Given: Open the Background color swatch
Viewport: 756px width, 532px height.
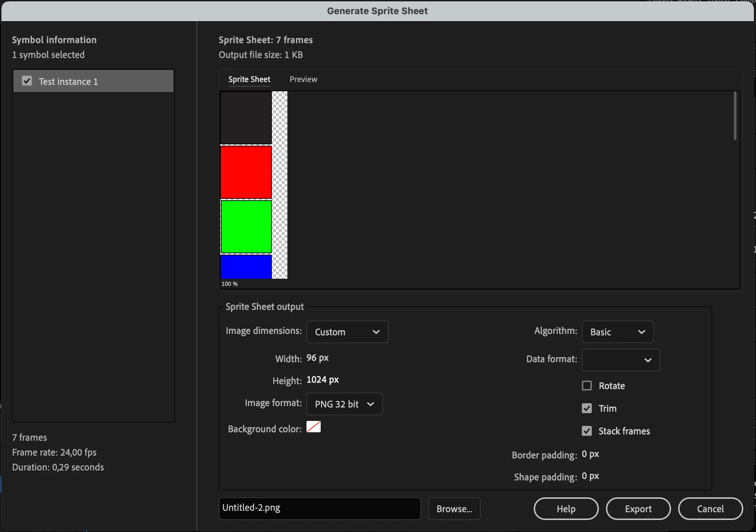Looking at the screenshot, I should [314, 427].
